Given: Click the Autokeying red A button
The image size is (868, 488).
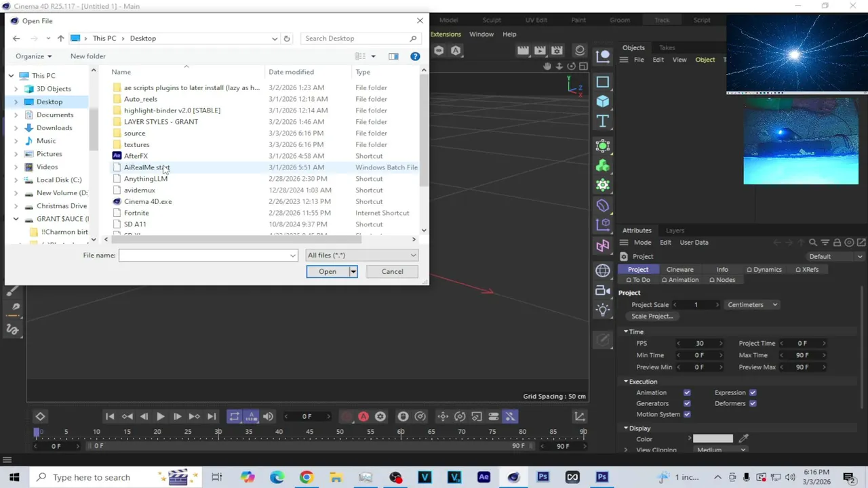Looking at the screenshot, I should [363, 416].
